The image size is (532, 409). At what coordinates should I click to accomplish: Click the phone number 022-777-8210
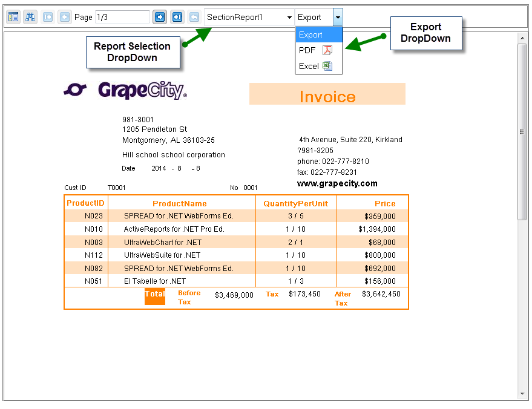click(346, 162)
